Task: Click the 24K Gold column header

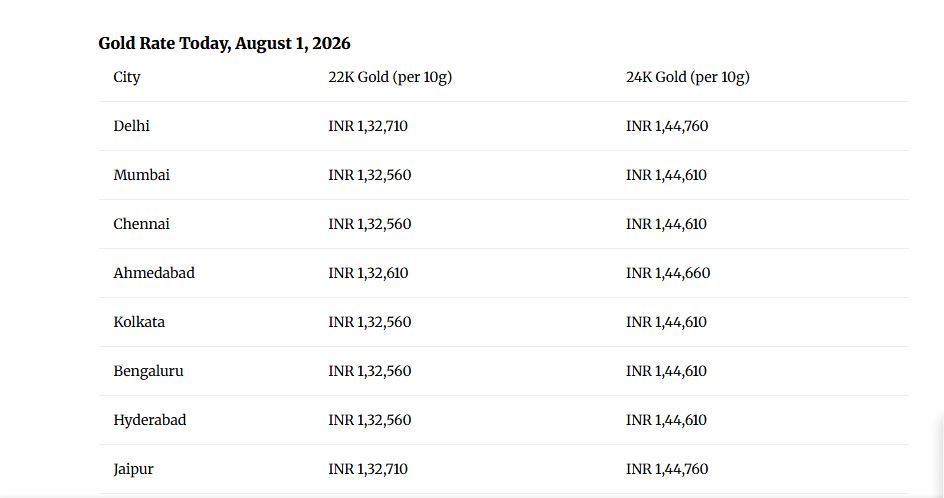Action: point(688,77)
